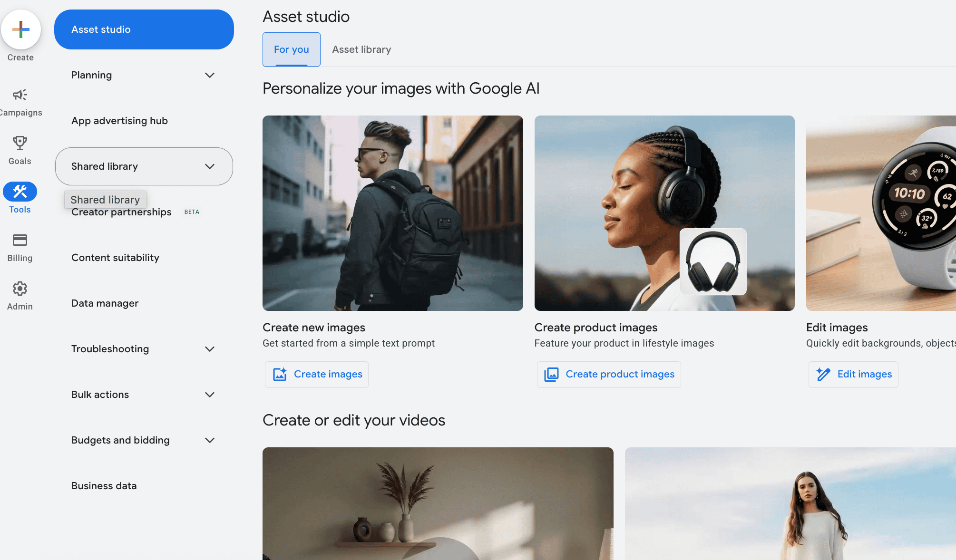Click the Create product images heading
Screen dimensions: 956x560
click(596, 328)
